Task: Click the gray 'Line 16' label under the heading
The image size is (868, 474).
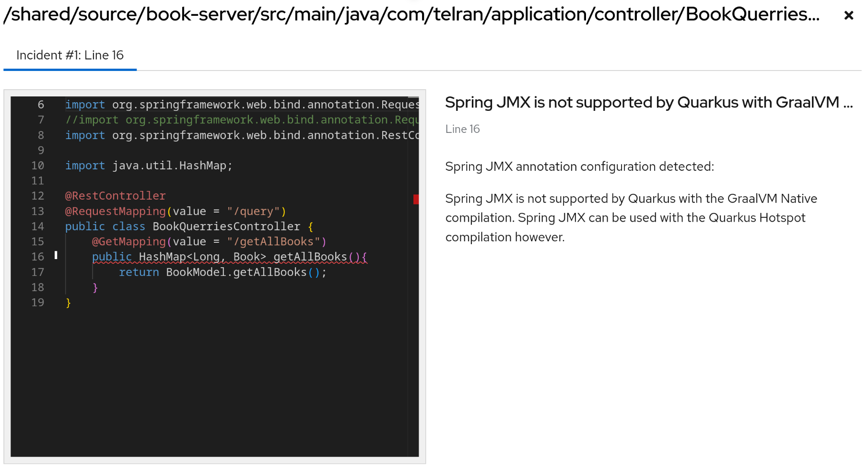Action: [x=462, y=129]
